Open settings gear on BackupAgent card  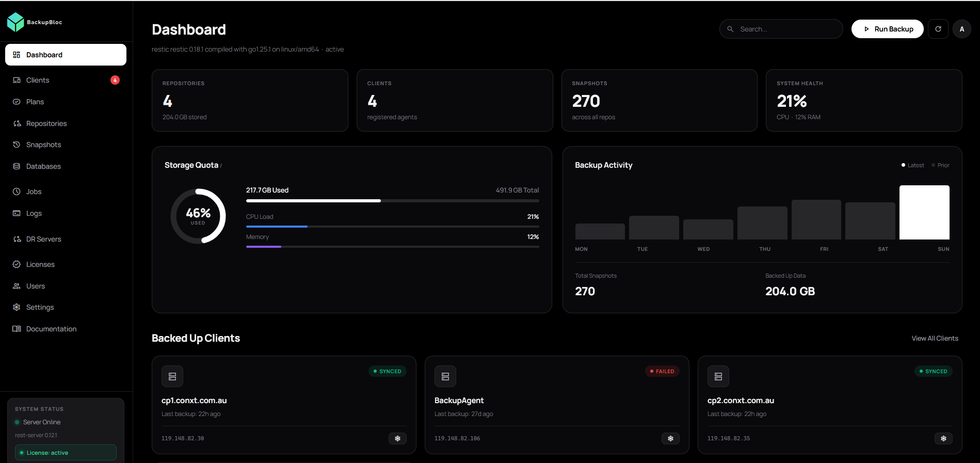(670, 438)
